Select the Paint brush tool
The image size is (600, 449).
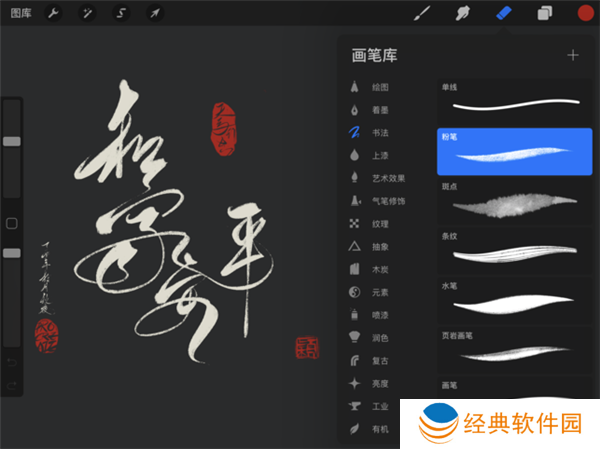click(x=422, y=13)
